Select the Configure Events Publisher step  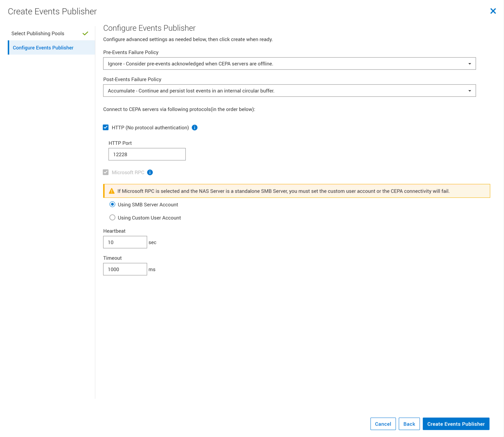[43, 48]
